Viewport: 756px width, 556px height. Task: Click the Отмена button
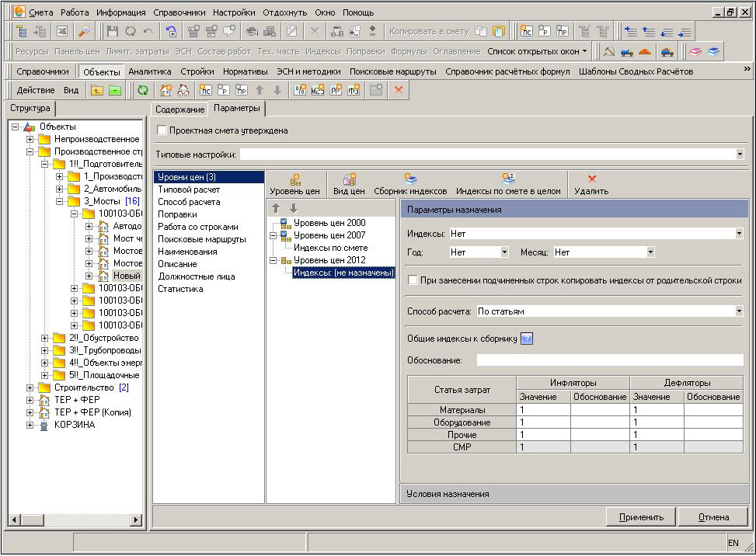coord(713,517)
